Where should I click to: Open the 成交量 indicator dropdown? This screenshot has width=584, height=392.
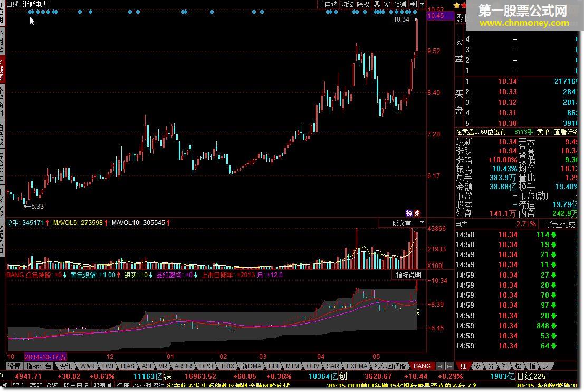[x=402, y=223]
